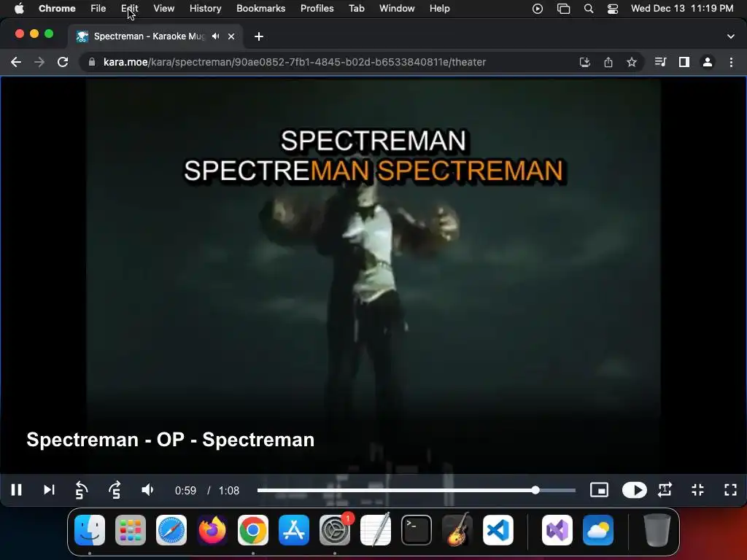Share this page from address bar
The height and width of the screenshot is (560, 747).
[x=608, y=63]
